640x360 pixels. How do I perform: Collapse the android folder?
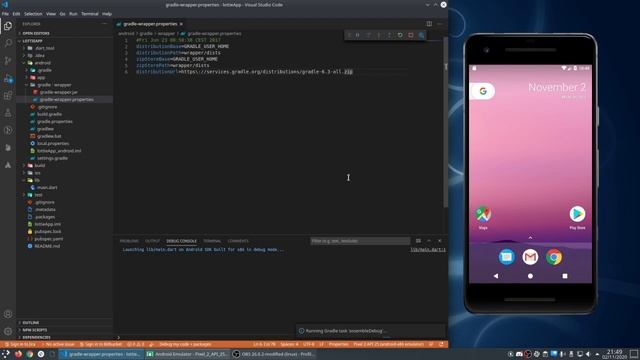[x=42, y=63]
